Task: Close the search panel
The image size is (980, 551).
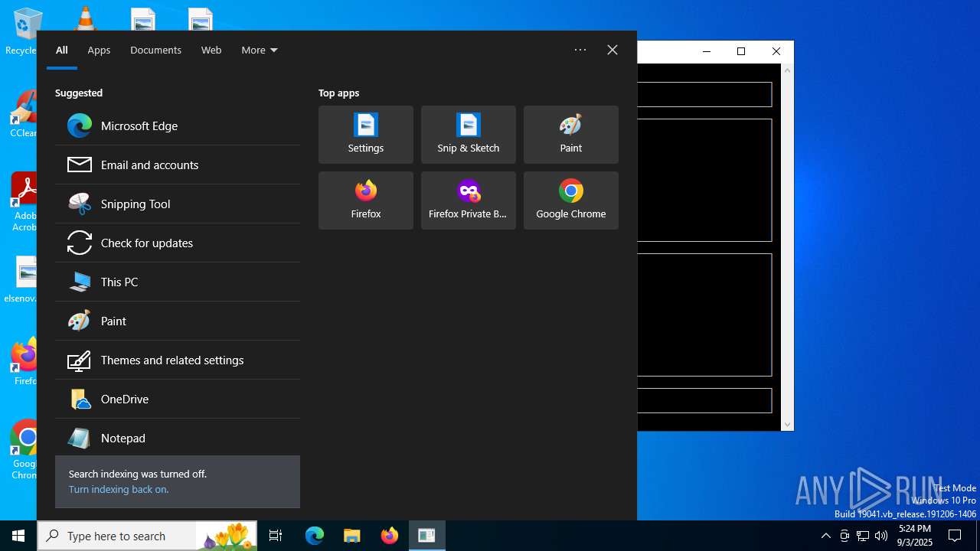Action: (612, 50)
